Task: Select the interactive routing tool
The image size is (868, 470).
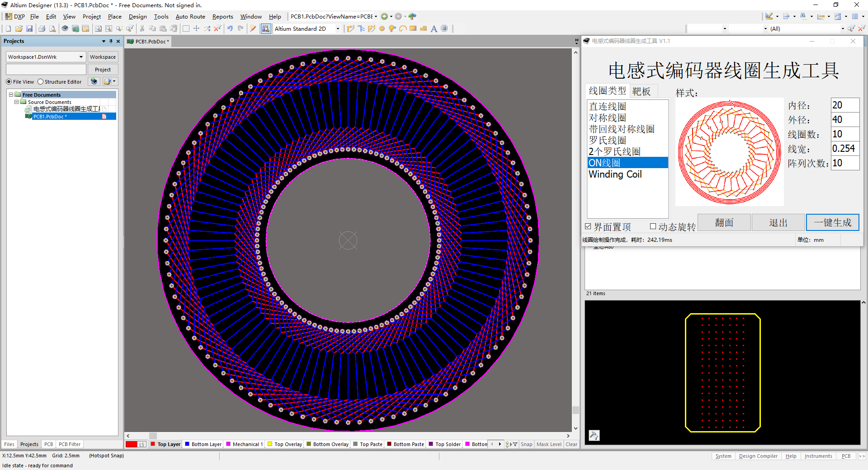Action: coord(350,28)
